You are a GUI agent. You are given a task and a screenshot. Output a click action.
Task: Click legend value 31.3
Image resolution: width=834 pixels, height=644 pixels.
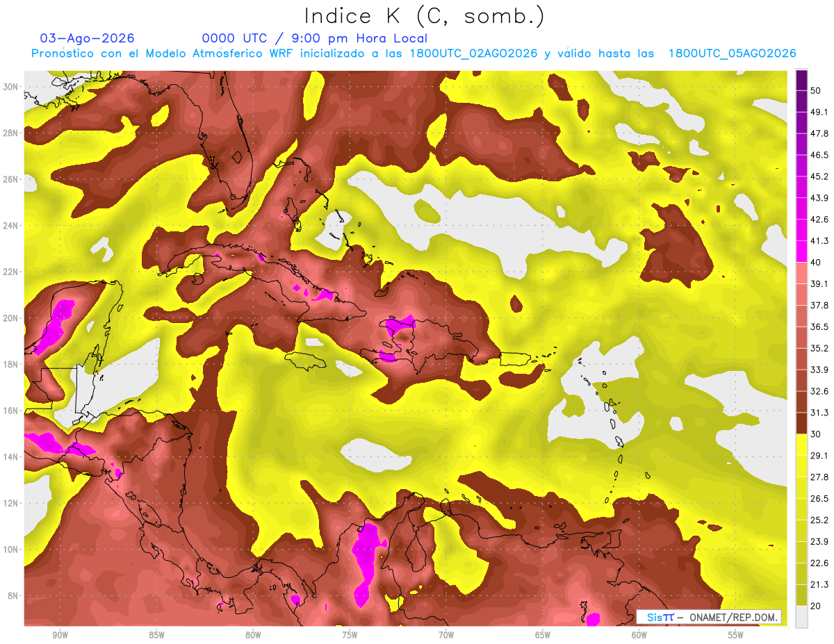[x=820, y=413]
